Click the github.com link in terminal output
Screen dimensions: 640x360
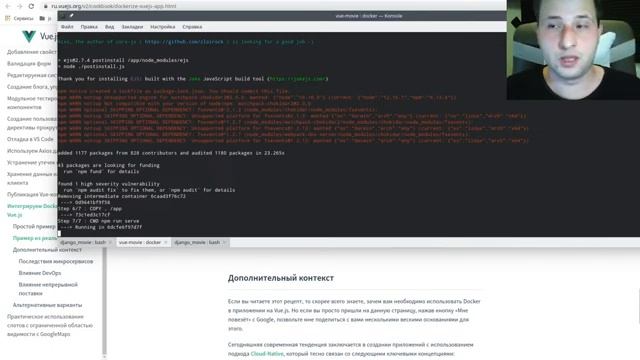[x=184, y=42]
